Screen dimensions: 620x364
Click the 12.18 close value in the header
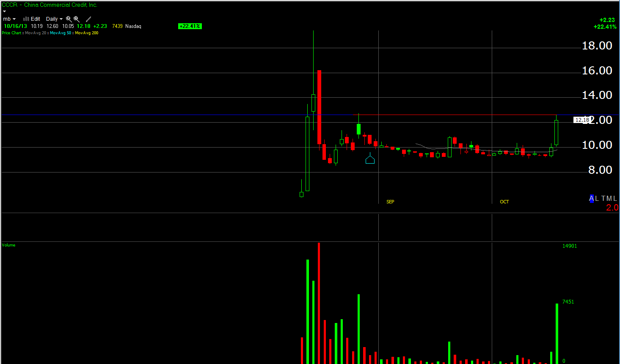click(84, 26)
